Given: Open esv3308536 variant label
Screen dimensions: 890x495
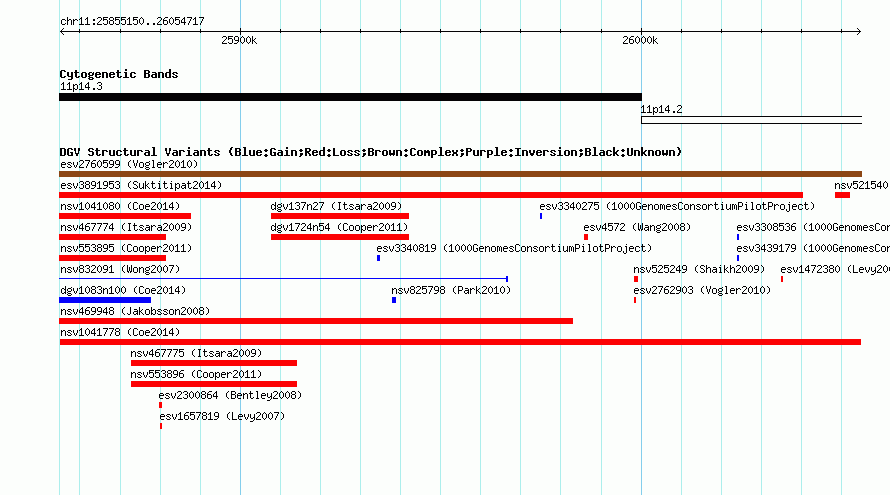Looking at the screenshot, I should click(x=813, y=228).
